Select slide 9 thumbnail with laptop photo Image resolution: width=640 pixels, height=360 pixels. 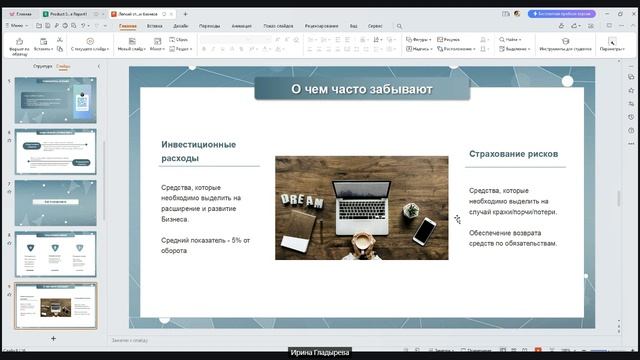click(x=56, y=306)
